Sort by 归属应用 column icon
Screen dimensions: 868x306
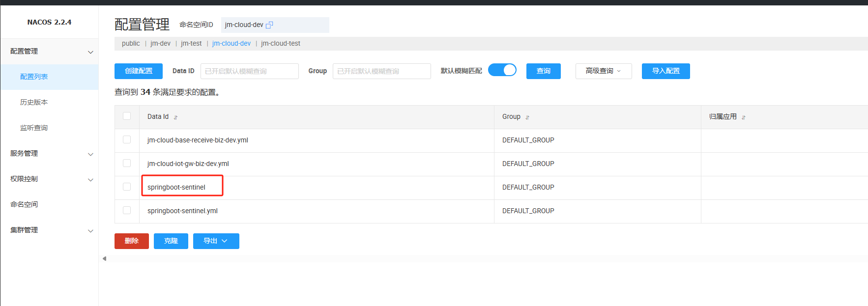(x=743, y=117)
